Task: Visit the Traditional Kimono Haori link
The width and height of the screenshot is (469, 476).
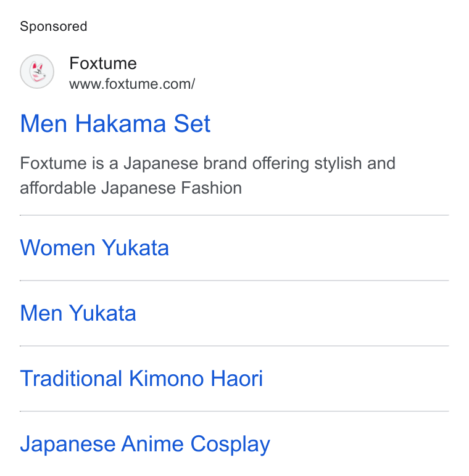Action: point(141,378)
